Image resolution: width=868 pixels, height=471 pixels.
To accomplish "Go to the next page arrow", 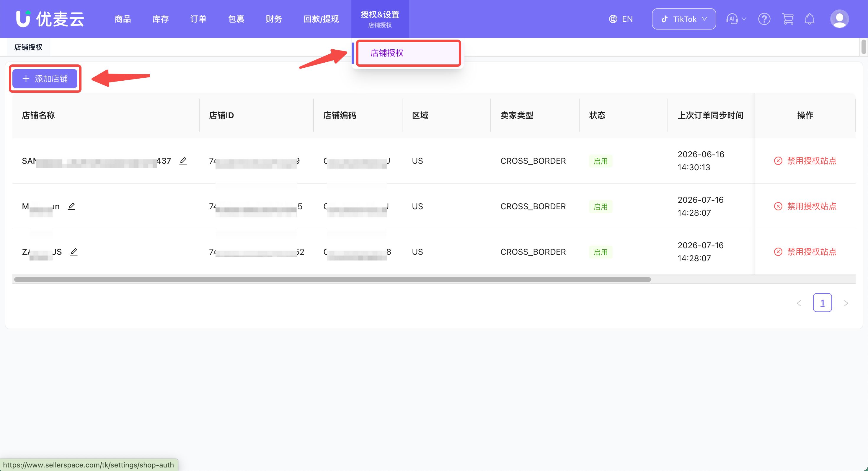I will click(846, 303).
